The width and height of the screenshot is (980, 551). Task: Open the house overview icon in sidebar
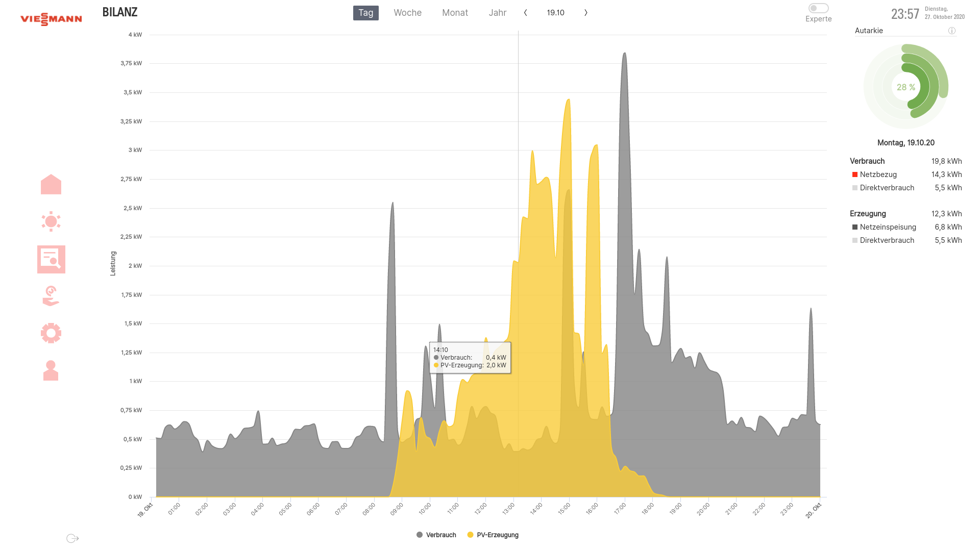pos(51,185)
